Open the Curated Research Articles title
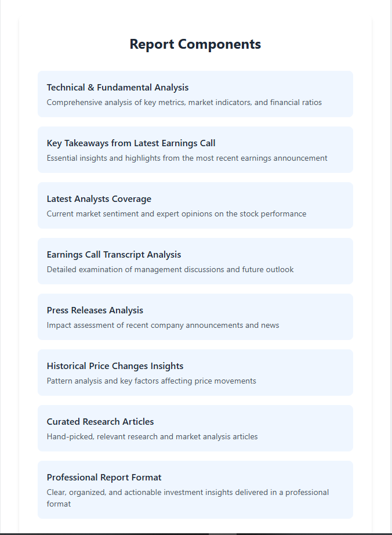This screenshot has height=535, width=392. (100, 422)
